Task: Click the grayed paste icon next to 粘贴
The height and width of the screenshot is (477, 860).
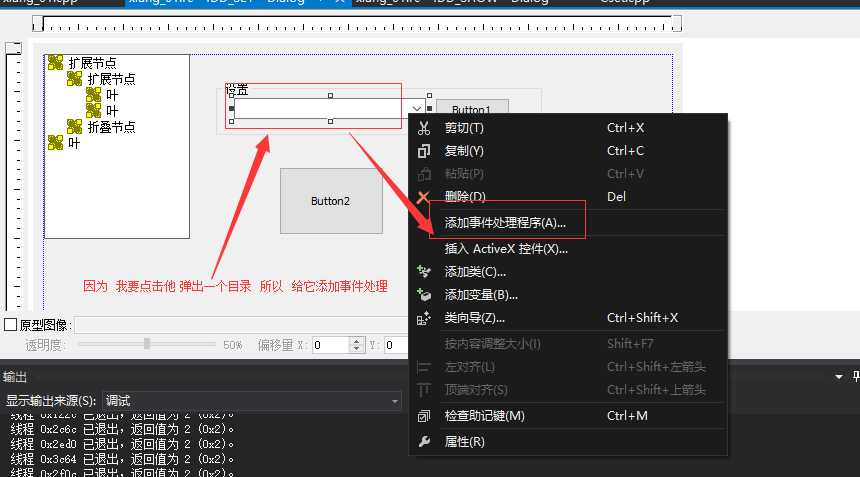Action: coord(423,174)
